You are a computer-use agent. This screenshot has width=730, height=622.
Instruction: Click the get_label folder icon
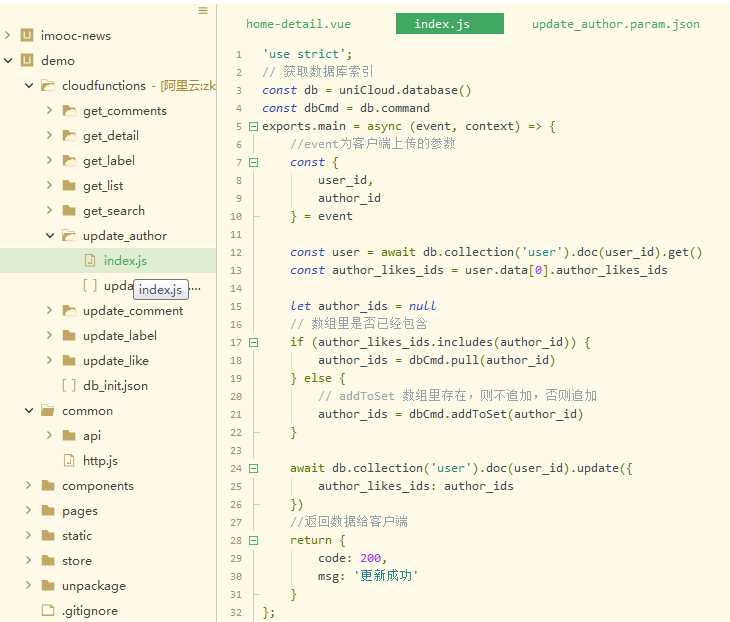pyautogui.click(x=69, y=161)
